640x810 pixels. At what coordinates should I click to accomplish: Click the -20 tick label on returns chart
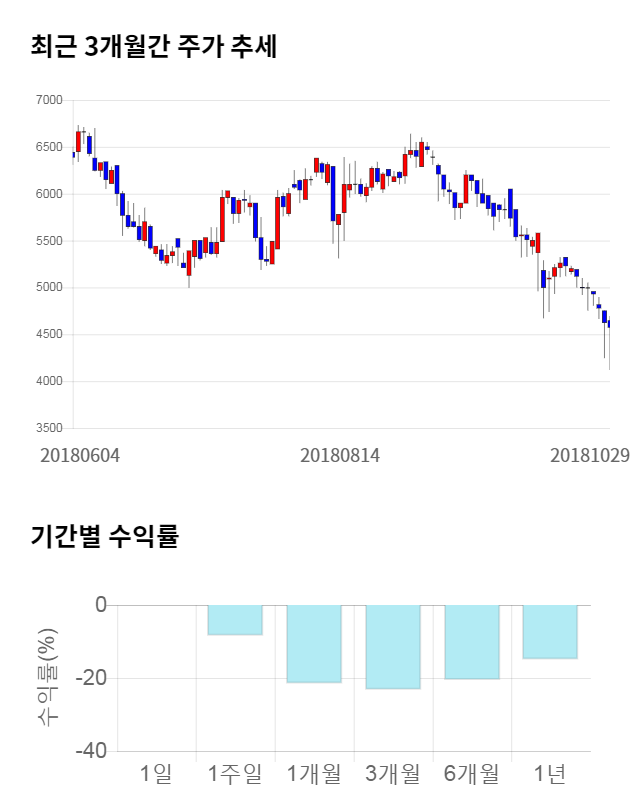[x=93, y=679]
